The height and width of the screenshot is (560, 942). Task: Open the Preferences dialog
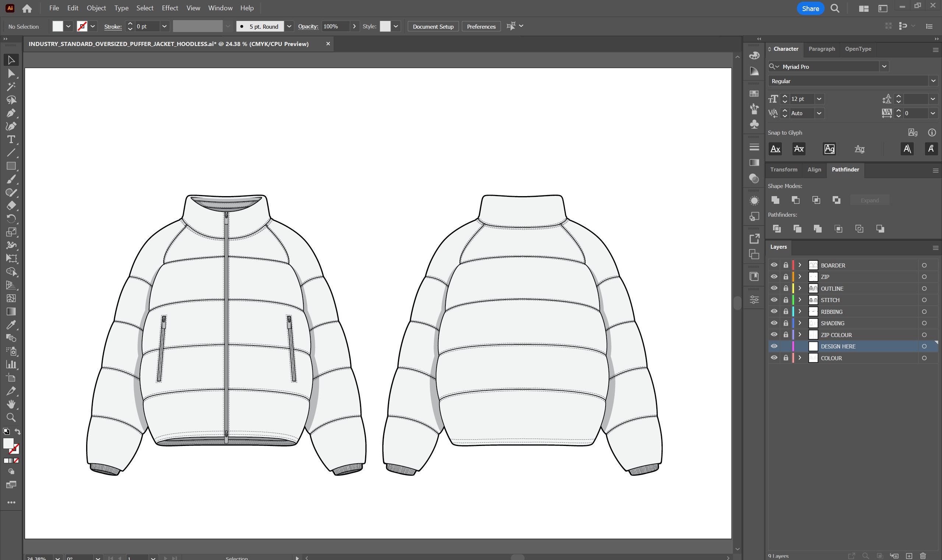[481, 26]
